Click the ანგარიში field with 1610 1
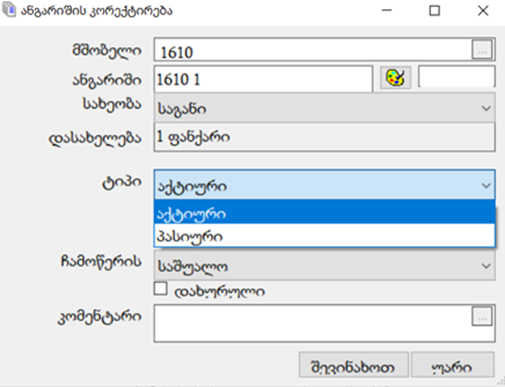Viewport: 505px width, 387px height. [x=263, y=79]
